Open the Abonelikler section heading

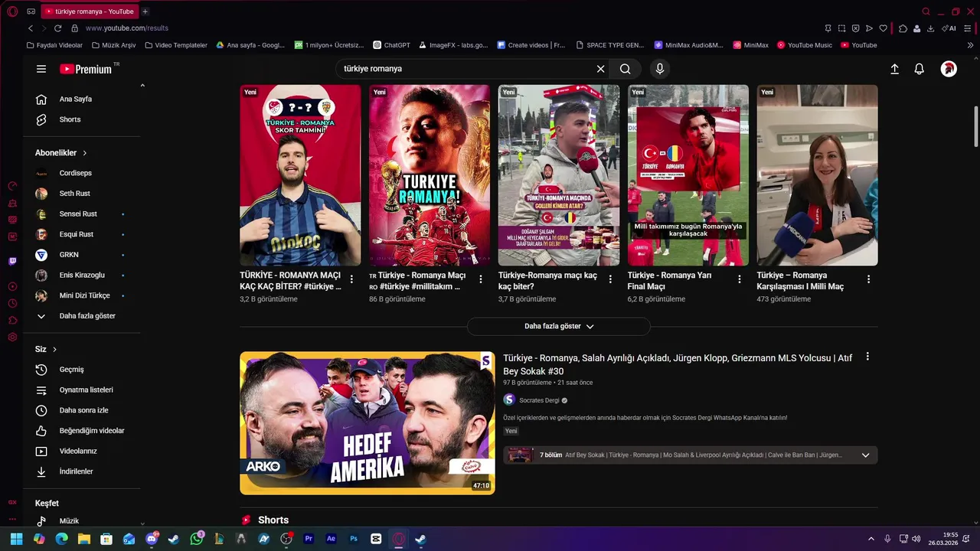click(61, 153)
